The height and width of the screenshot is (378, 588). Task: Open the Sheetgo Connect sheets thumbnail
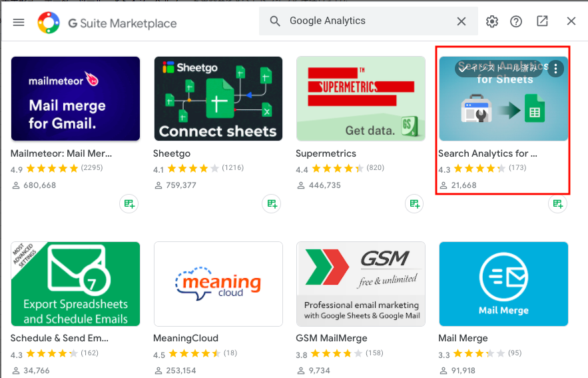[x=218, y=99]
